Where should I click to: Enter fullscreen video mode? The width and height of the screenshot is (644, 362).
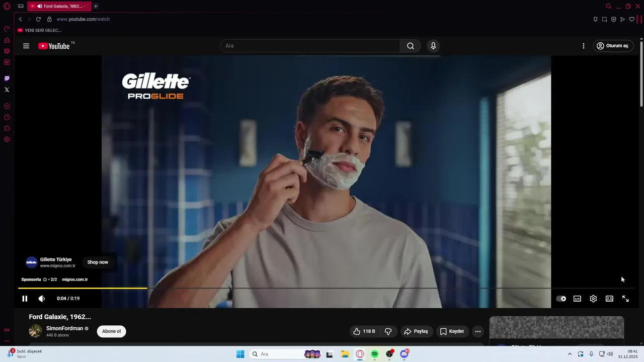click(625, 299)
